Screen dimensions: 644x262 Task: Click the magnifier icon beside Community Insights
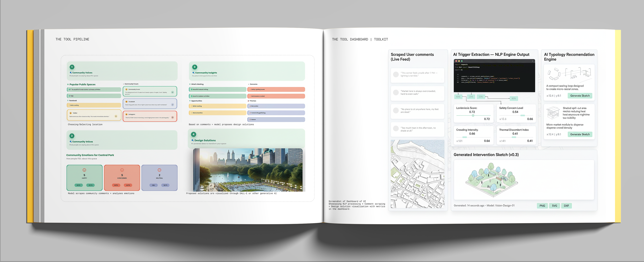[193, 73]
